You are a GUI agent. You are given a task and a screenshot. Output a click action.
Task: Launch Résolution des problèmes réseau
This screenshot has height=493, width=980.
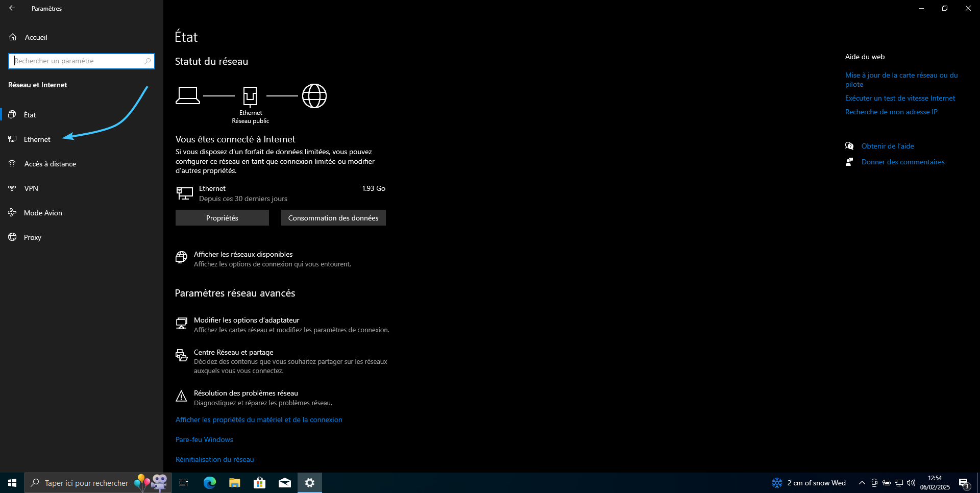pos(246,393)
